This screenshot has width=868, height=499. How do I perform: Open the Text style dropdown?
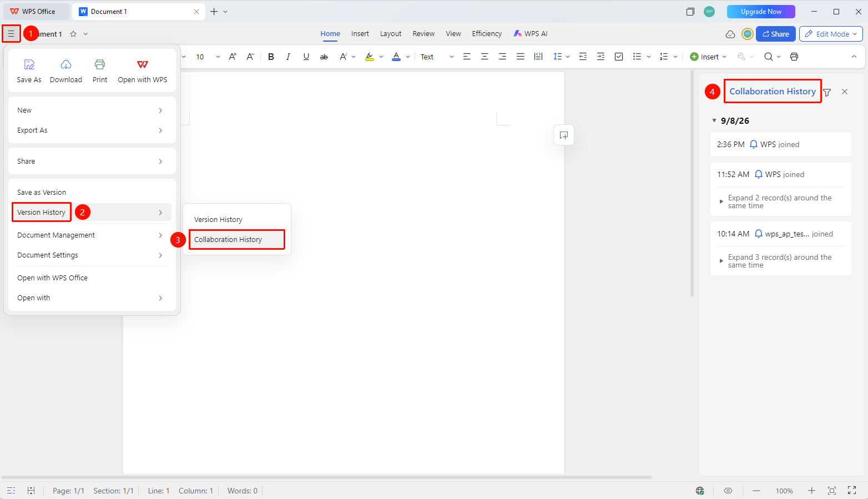(451, 57)
